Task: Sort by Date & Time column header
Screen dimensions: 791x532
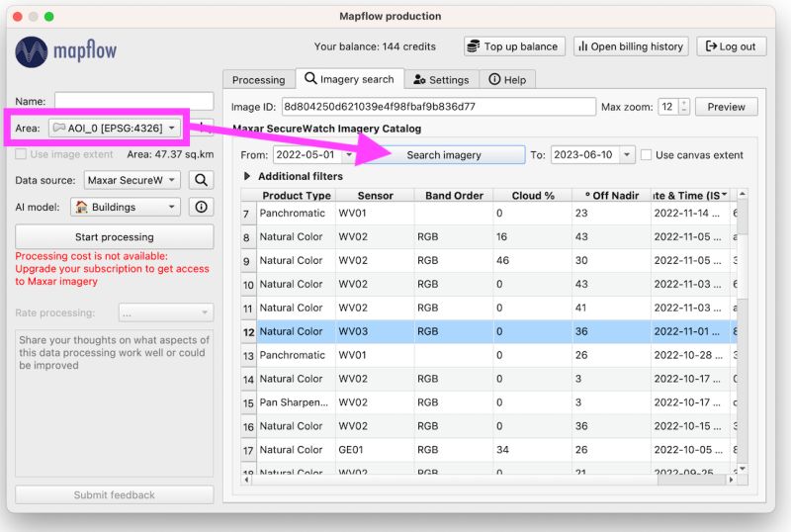Action: pyautogui.click(x=690, y=196)
